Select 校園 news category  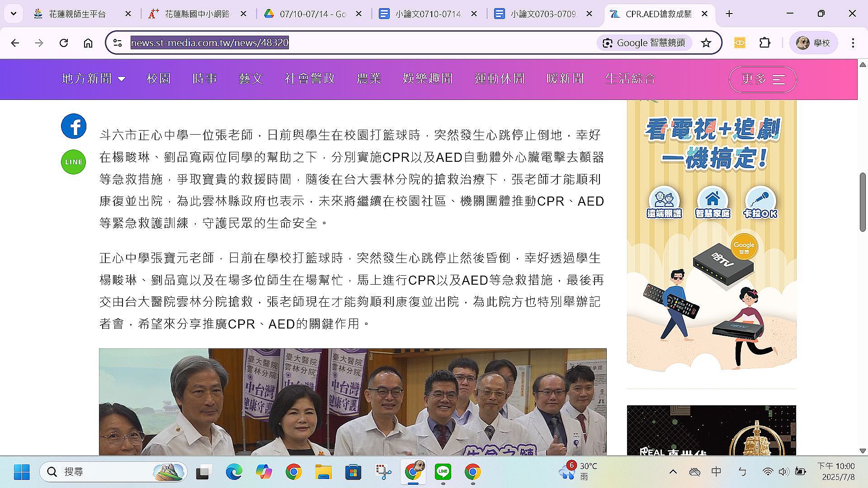point(159,79)
